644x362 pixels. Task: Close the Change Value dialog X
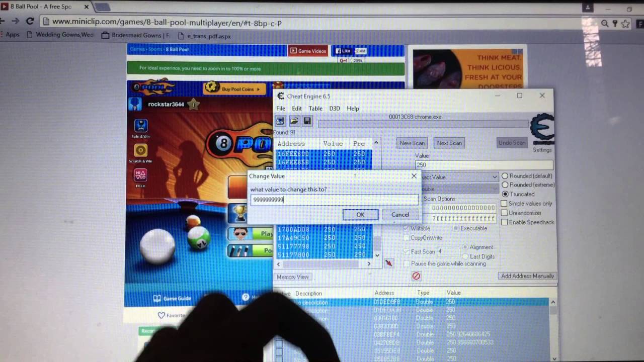414,176
